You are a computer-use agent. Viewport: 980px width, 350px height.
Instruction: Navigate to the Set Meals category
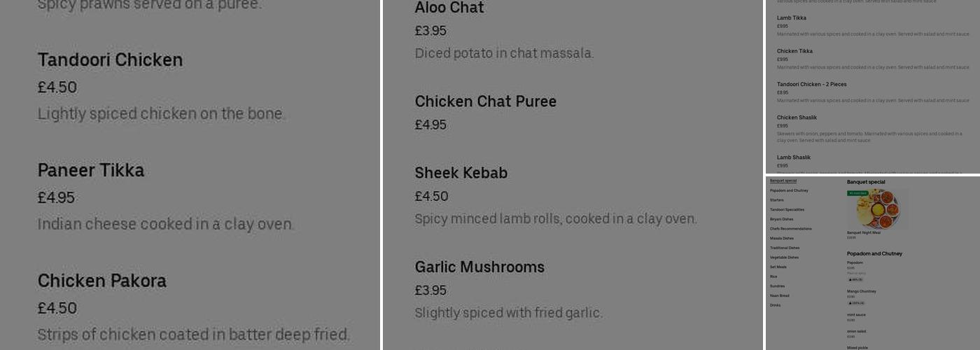[x=778, y=267]
